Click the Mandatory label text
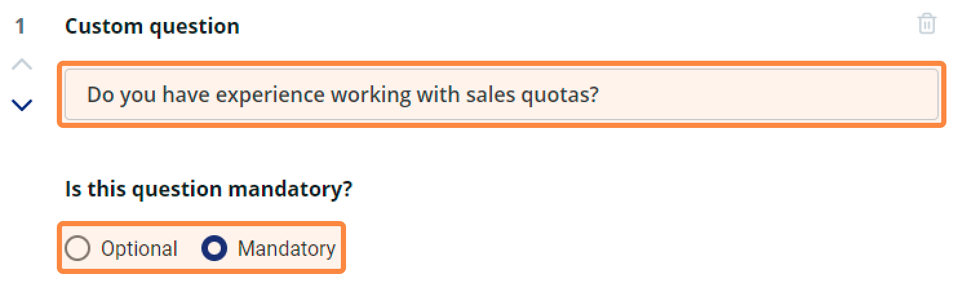 (287, 249)
